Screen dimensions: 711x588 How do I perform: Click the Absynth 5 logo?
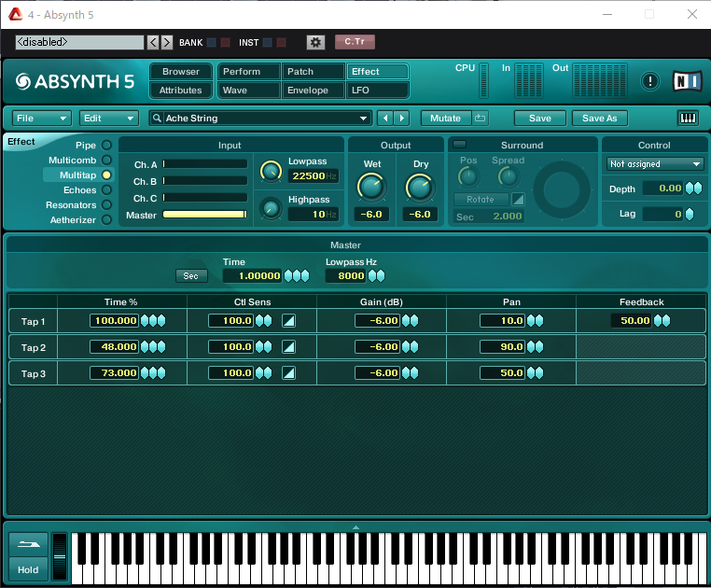pyautogui.click(x=75, y=82)
